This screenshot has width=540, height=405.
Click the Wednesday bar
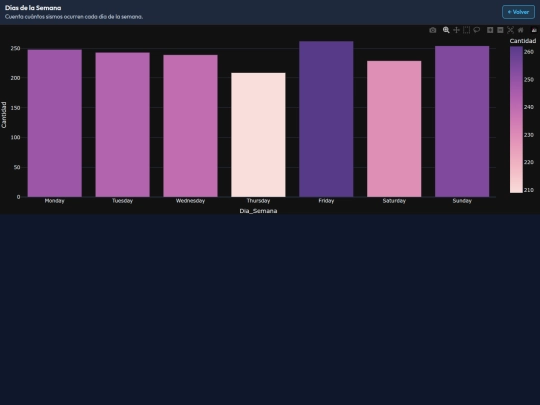click(x=190, y=126)
